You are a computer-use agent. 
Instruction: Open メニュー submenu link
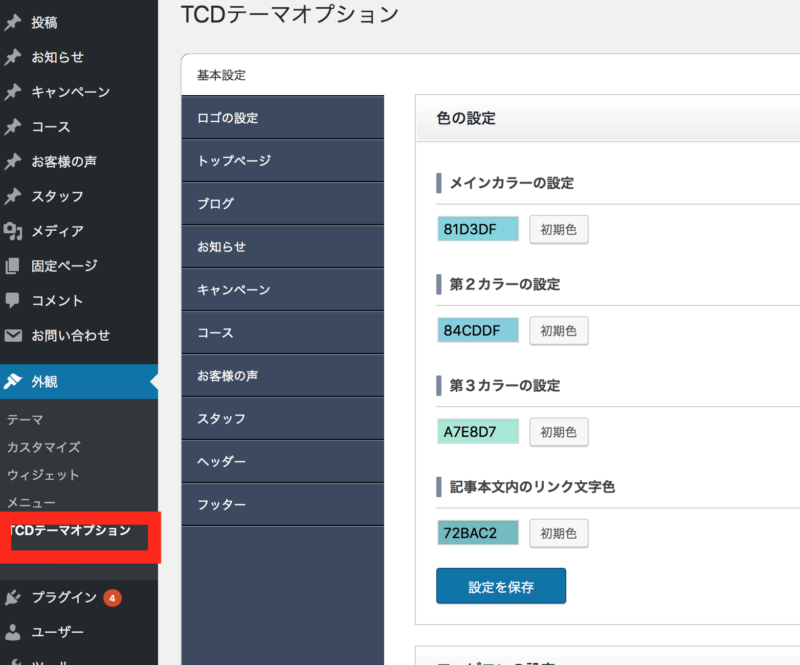coord(31,503)
